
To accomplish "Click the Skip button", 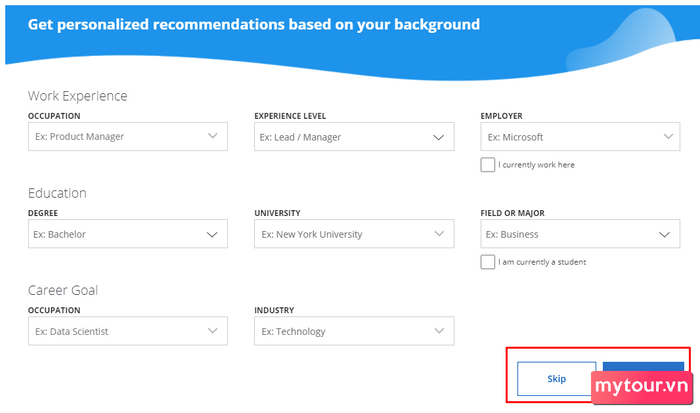I will pyautogui.click(x=557, y=379).
